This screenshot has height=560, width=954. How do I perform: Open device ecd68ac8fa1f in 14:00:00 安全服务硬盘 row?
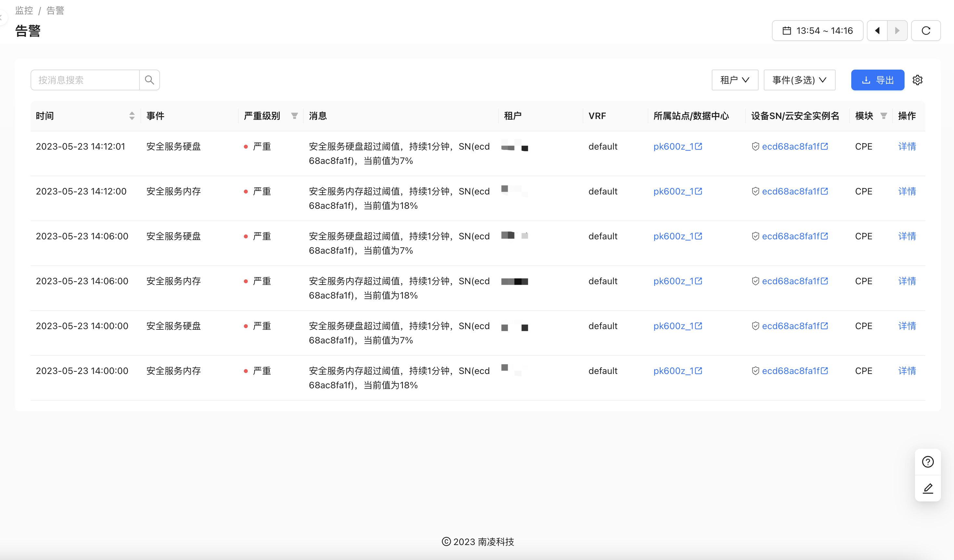(x=790, y=326)
